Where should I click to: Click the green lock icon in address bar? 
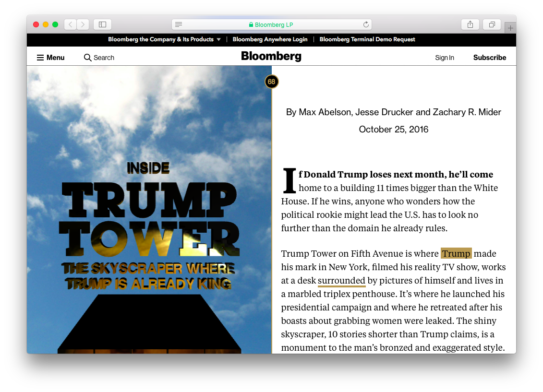click(x=251, y=24)
